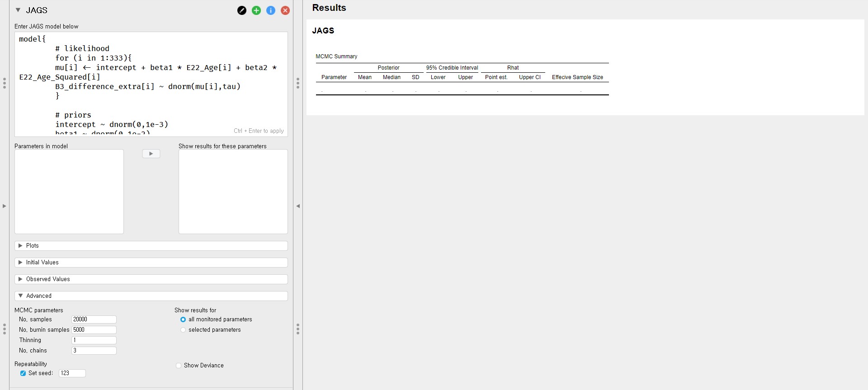Uncheck the Set seed checkbox

23,373
